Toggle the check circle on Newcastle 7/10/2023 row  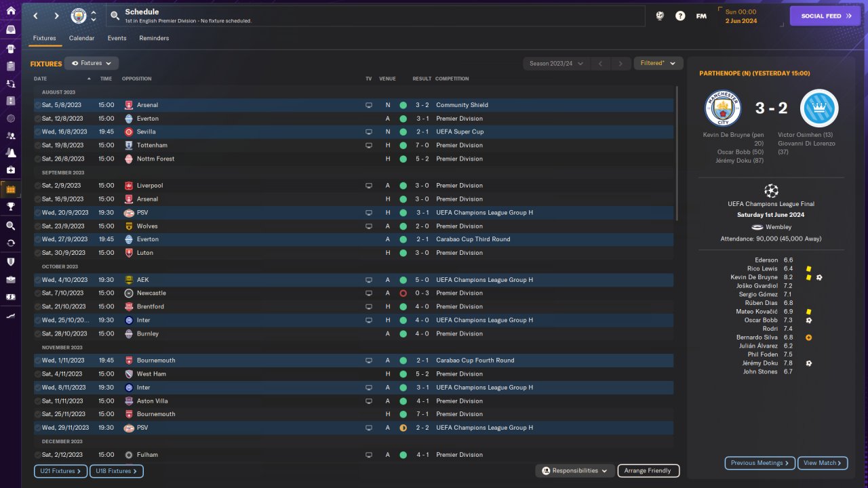pyautogui.click(x=38, y=293)
